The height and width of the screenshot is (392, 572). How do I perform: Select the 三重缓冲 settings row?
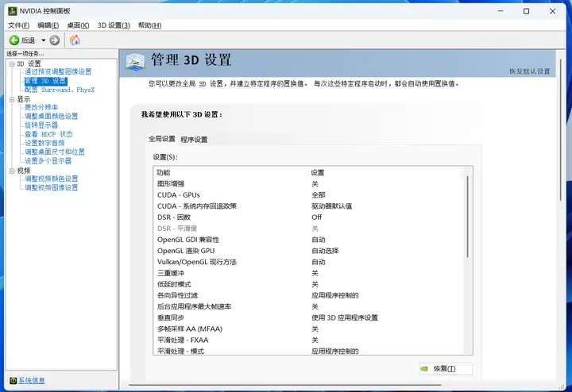[x=308, y=273]
